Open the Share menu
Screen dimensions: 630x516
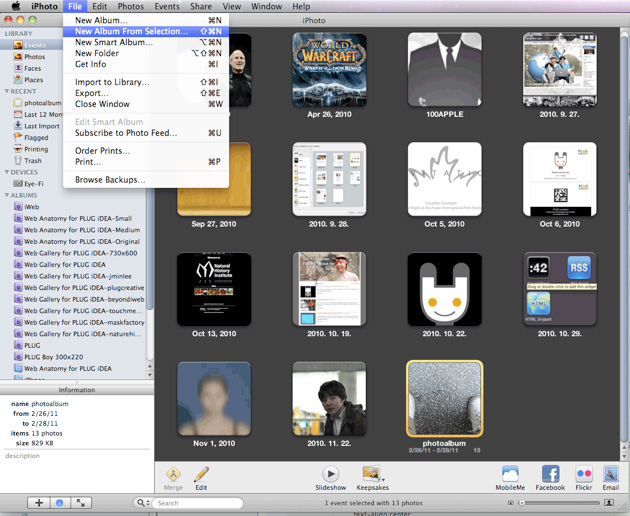click(x=201, y=6)
